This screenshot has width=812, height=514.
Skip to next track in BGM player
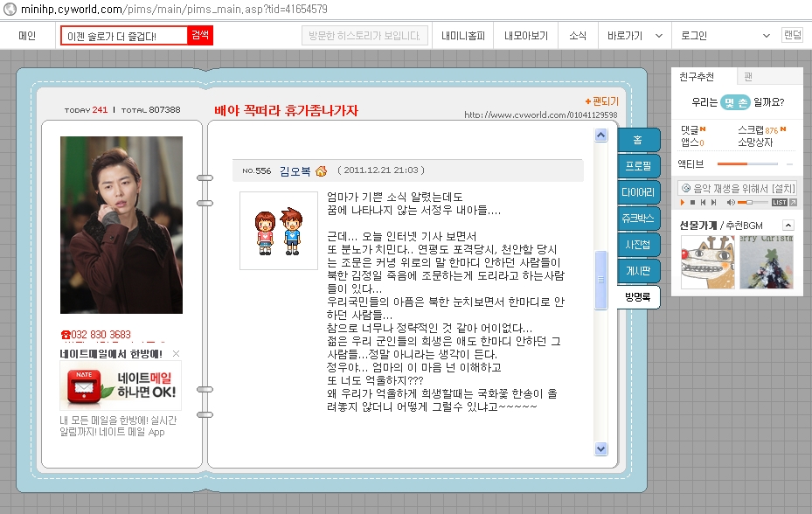713,203
